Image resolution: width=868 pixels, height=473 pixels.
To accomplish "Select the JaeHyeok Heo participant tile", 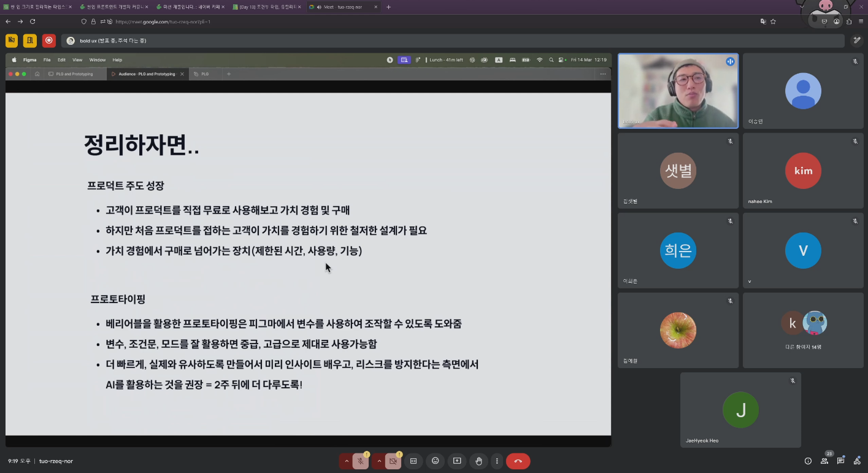I will pyautogui.click(x=740, y=410).
